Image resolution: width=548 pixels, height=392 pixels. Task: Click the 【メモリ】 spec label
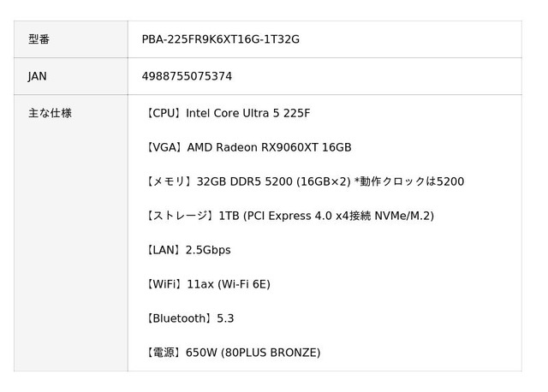[169, 181]
